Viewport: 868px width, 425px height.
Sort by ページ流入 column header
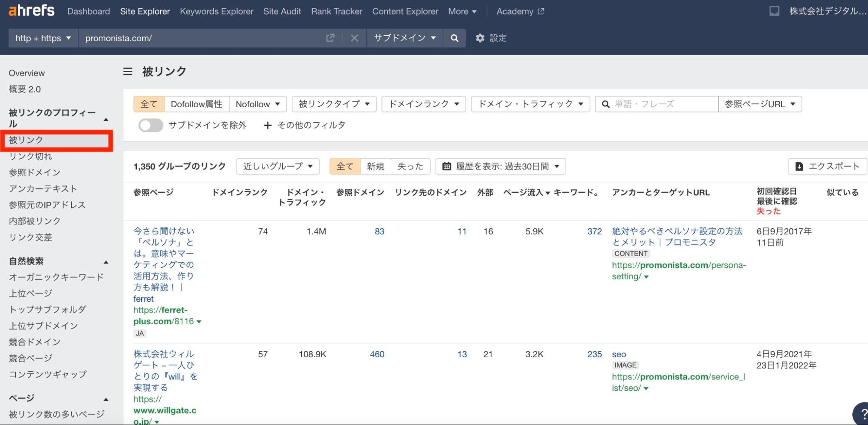tap(527, 192)
